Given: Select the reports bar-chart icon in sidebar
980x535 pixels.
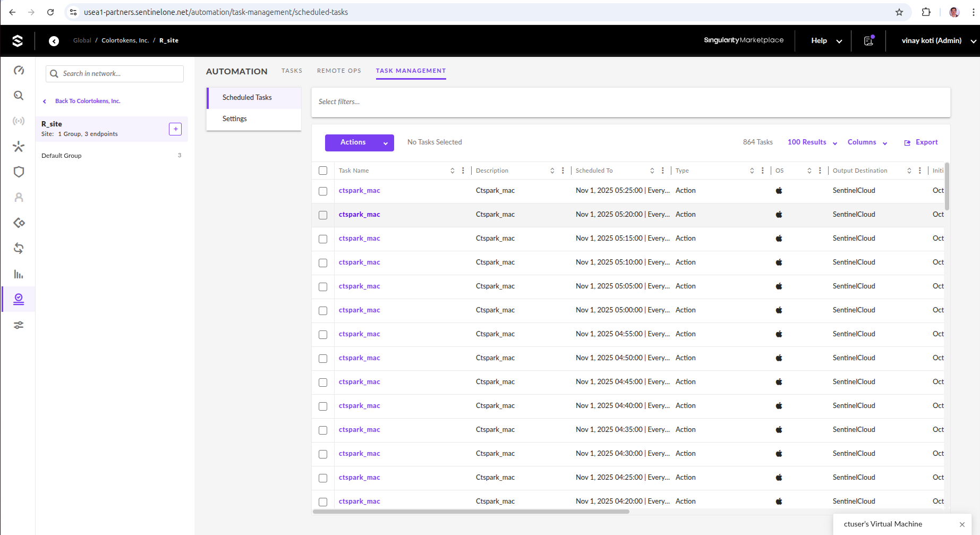Looking at the screenshot, I should [19, 274].
